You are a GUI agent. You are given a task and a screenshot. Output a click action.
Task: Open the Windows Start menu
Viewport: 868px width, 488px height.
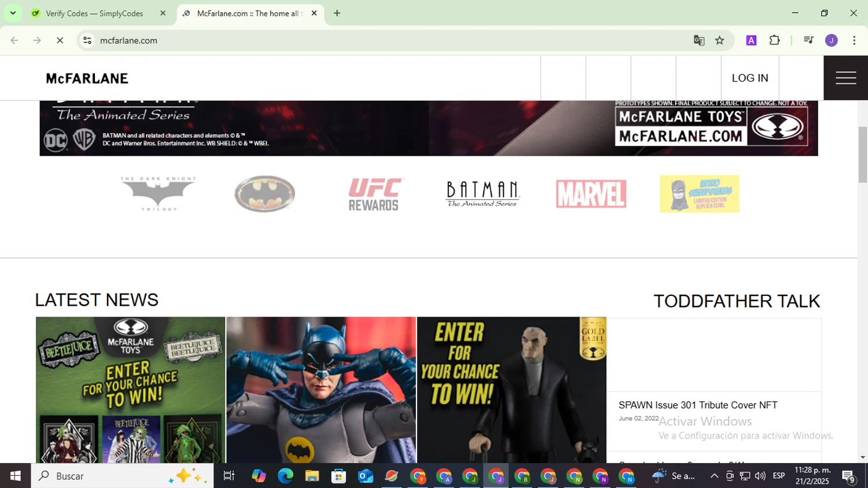(16, 476)
